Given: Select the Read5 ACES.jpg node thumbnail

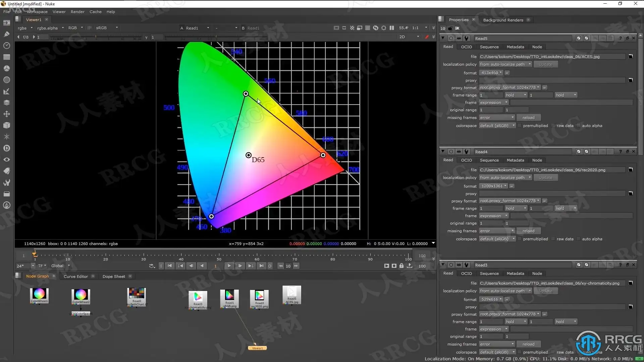Looking at the screenshot, I should pos(292,294).
